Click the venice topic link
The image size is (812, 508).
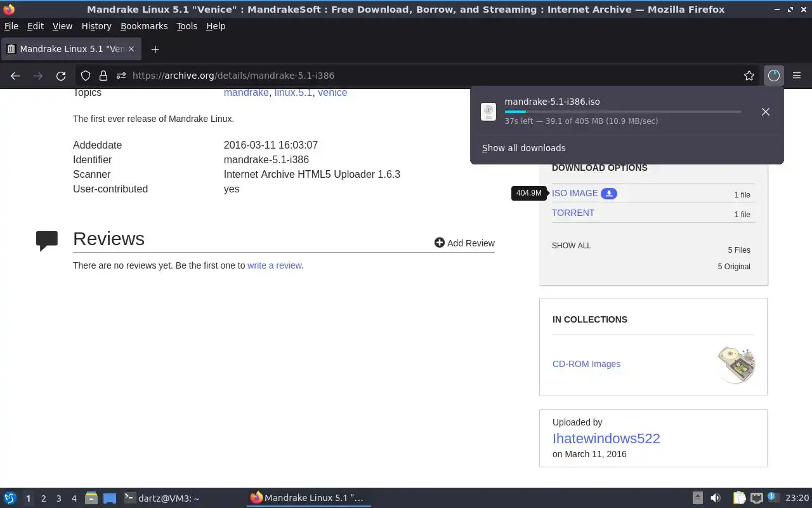pyautogui.click(x=332, y=93)
